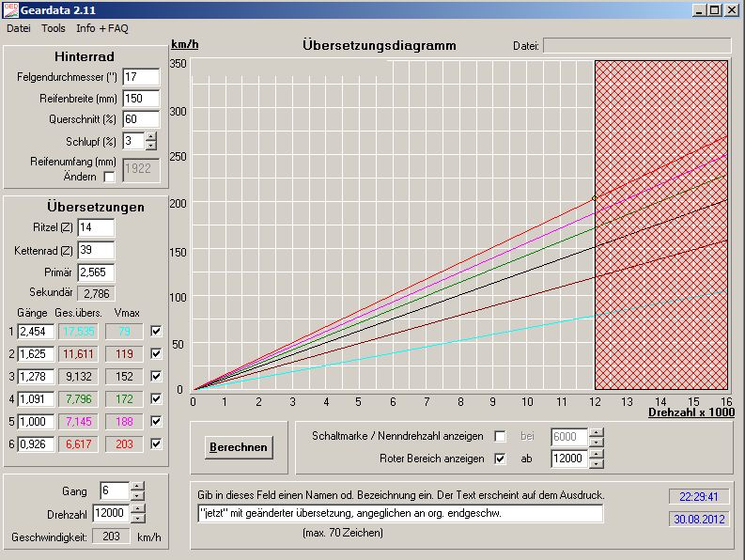
Task: Increase the Schlupf percentage with up arrow
Action: (151, 136)
